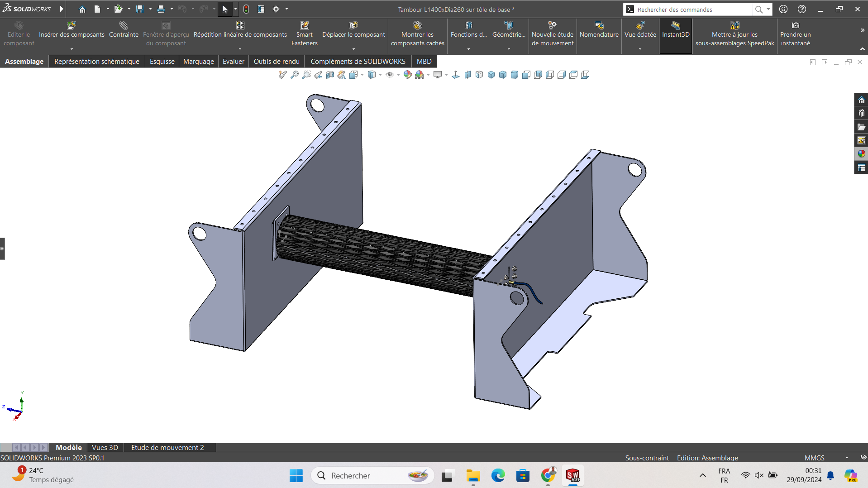
Task: Expand the Vue éclatée dropdown arrow
Action: pos(640,49)
